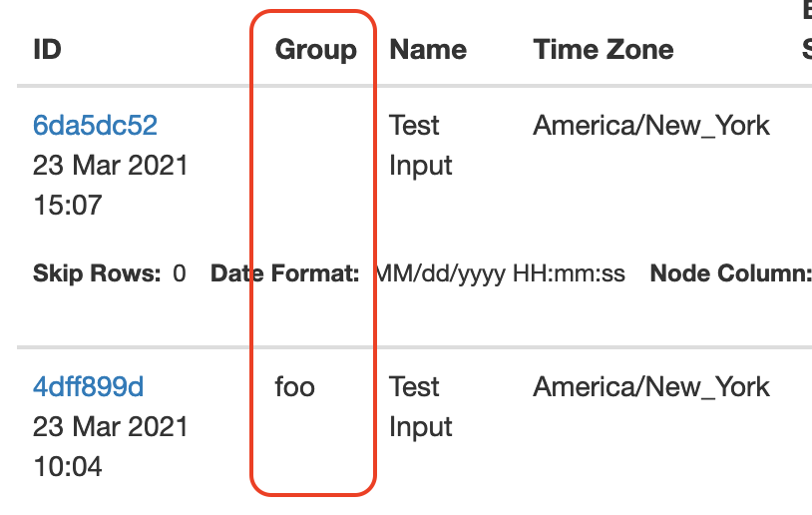Click the 10:04 timestamp in second row

click(x=68, y=467)
